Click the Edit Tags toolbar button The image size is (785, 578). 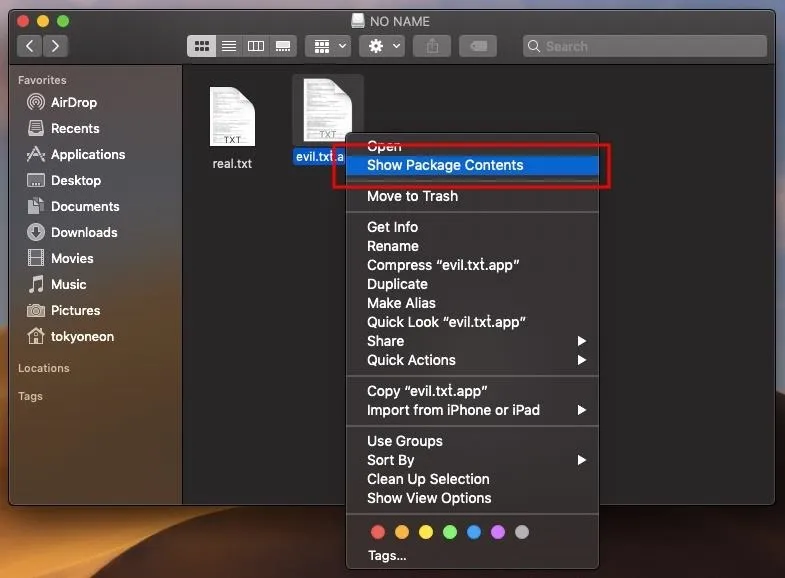478,46
